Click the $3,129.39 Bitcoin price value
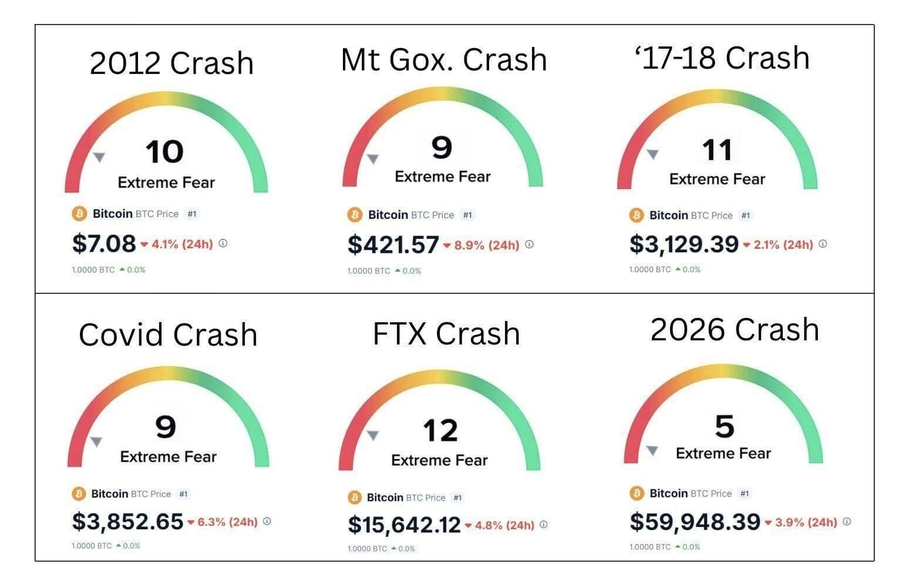Image resolution: width=909 pixels, height=588 pixels. click(684, 244)
